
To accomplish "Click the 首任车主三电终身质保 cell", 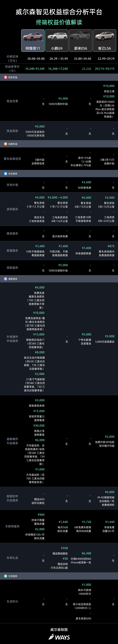I will click(37, 219).
